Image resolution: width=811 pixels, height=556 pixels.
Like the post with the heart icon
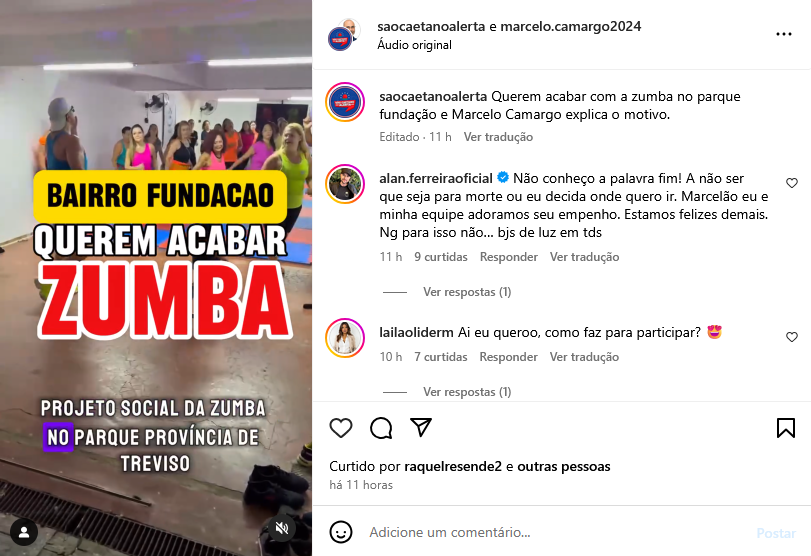pyautogui.click(x=341, y=428)
